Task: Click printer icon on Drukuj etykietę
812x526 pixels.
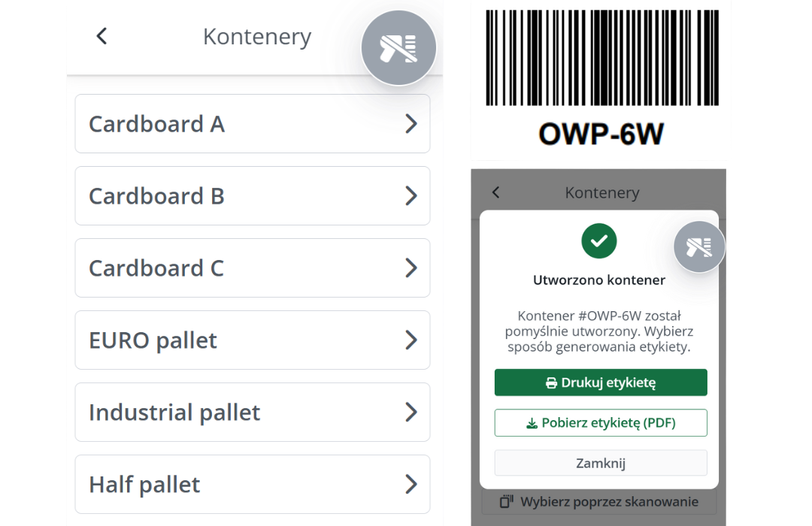Action: (x=551, y=383)
